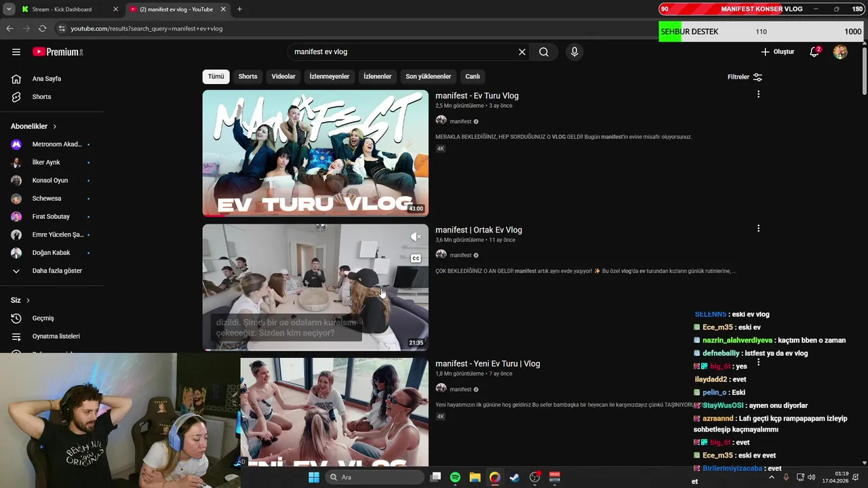Open a new browser tab

(x=239, y=9)
